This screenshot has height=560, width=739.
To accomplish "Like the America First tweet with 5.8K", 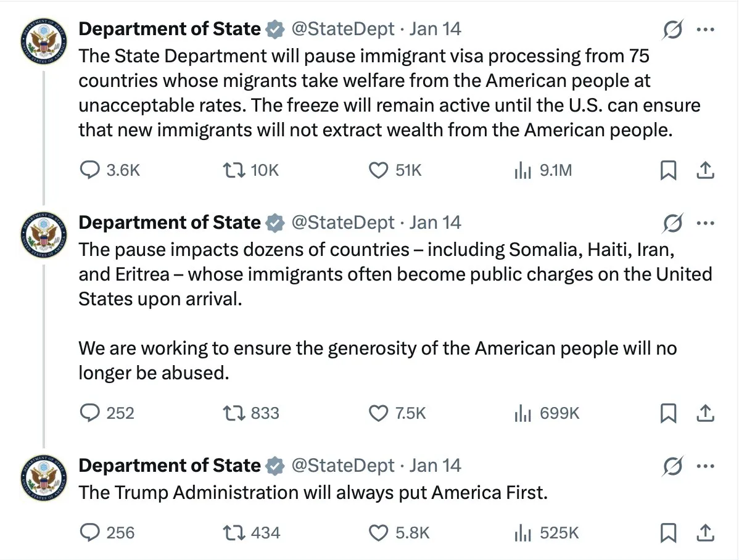I will point(378,532).
